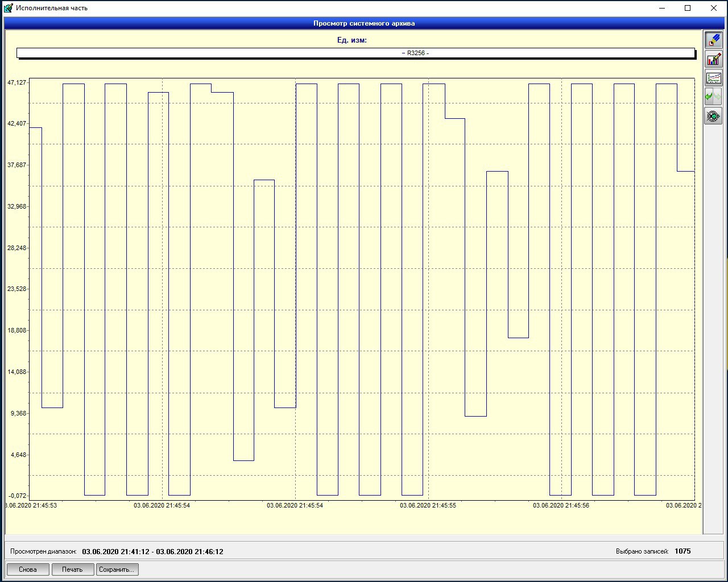
Task: Click the 21:45:53 time axis label
Action: [31, 505]
